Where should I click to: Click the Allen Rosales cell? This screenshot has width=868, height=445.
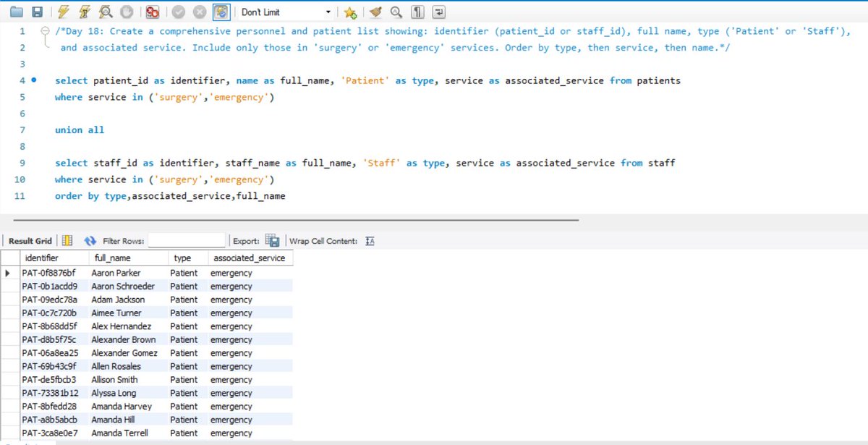coord(128,366)
